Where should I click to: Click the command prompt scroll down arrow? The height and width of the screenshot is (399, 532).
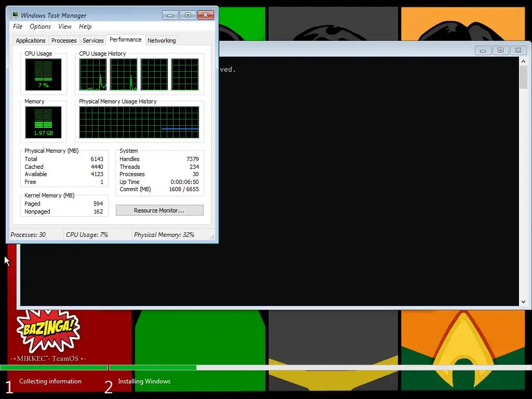pos(523,302)
